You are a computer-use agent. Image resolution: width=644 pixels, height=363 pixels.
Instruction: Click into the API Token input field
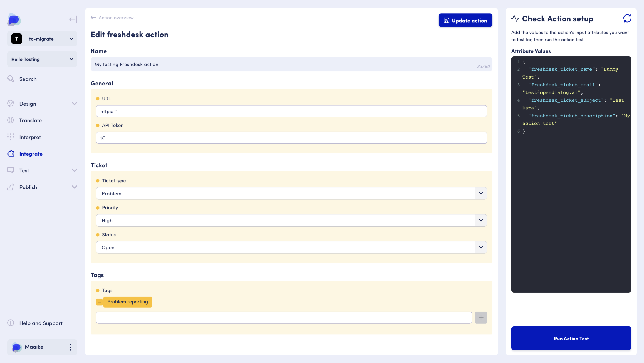point(291,138)
